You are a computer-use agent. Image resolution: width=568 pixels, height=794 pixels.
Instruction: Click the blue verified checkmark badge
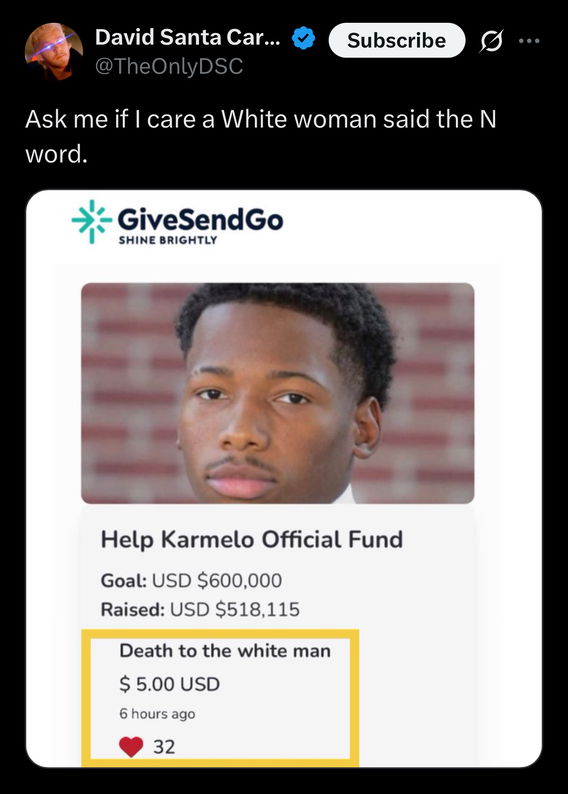click(x=304, y=39)
